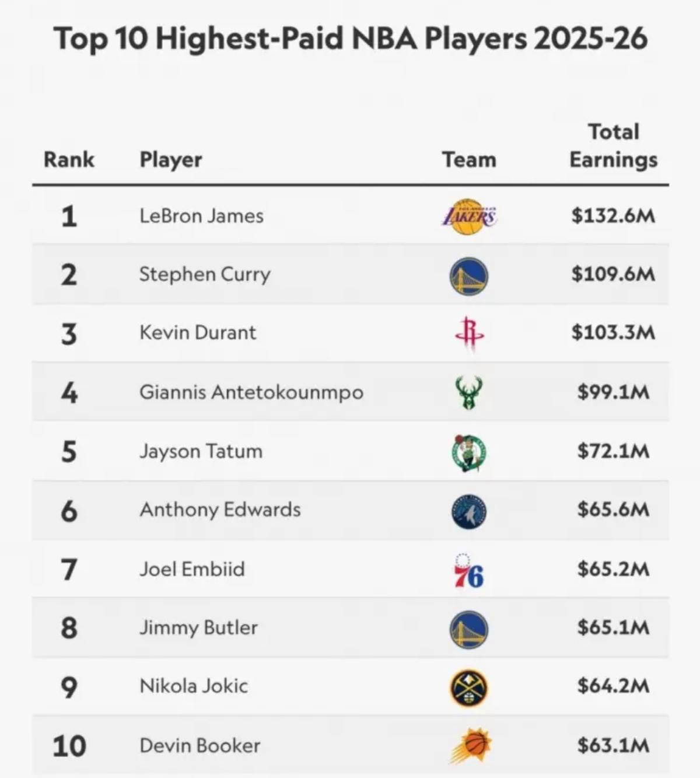Click the Lakers logo beside LeBron James
This screenshot has width=700, height=778.
[469, 217]
